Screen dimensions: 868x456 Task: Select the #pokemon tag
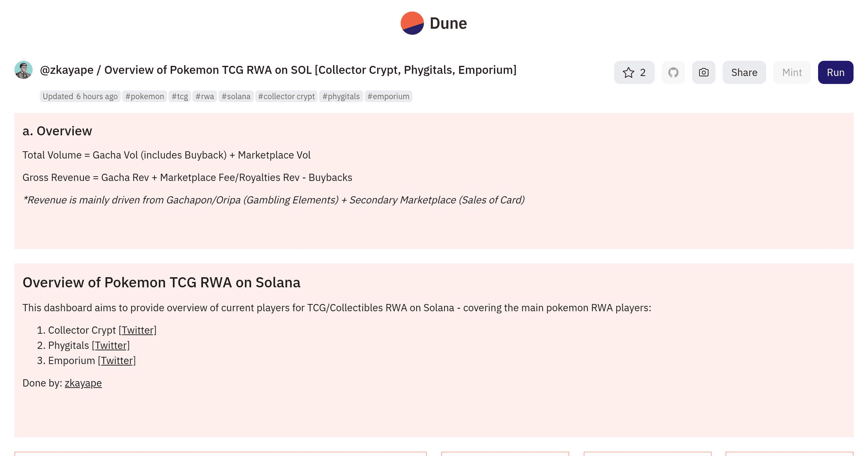144,96
